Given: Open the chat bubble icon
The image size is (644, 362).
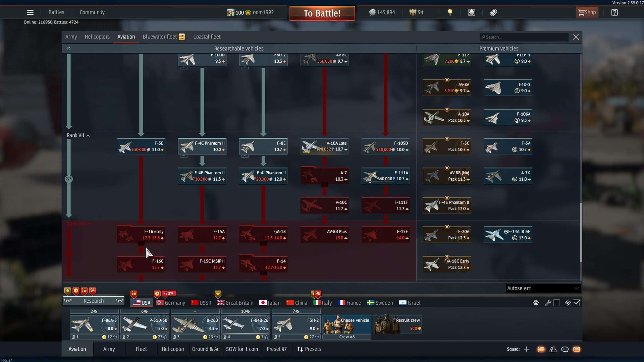Looking at the screenshot, I should coord(565,349).
